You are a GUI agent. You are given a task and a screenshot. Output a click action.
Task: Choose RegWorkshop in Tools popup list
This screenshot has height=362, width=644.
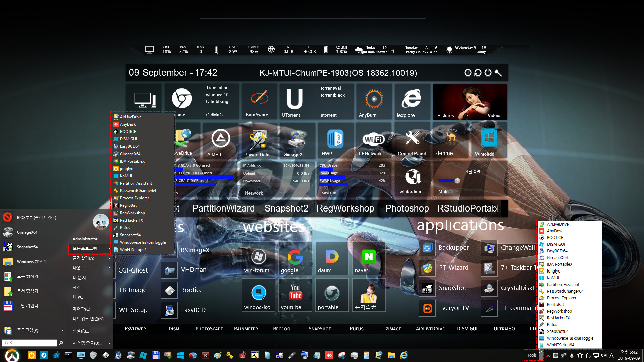570,311
